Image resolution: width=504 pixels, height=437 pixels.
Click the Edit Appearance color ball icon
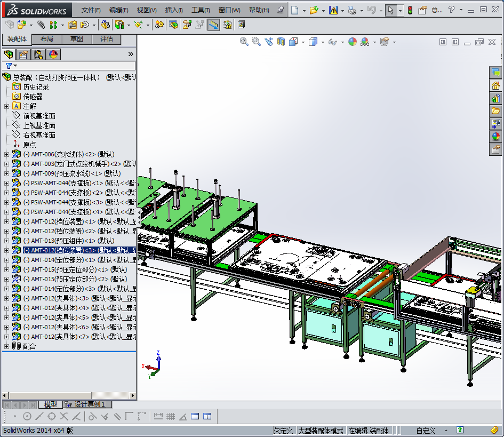tap(353, 42)
